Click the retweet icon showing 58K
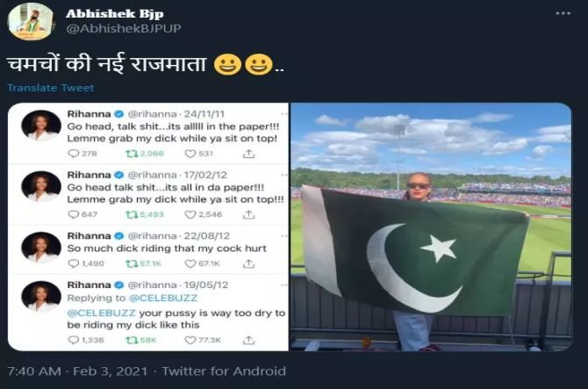This screenshot has width=588, height=389. pyautogui.click(x=132, y=340)
